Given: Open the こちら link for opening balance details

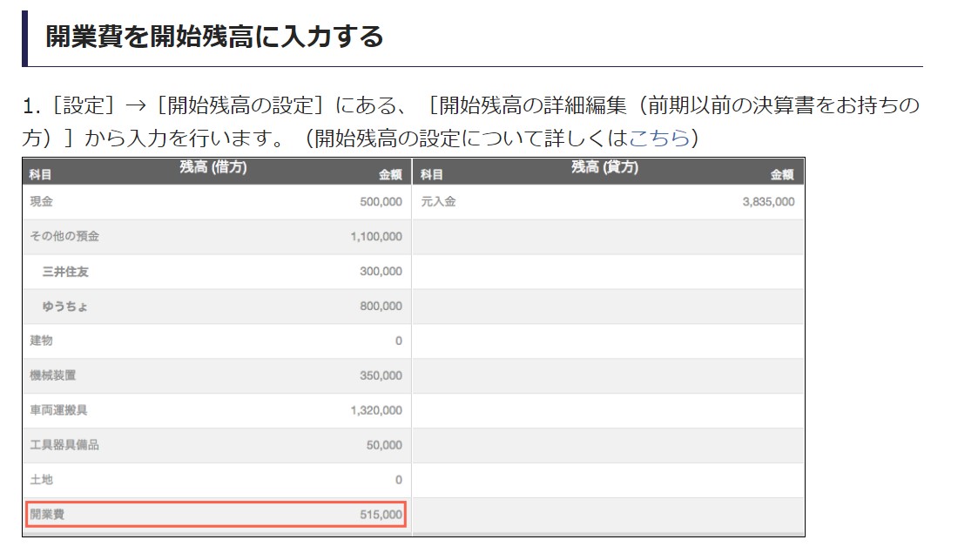Looking at the screenshot, I should (x=659, y=138).
